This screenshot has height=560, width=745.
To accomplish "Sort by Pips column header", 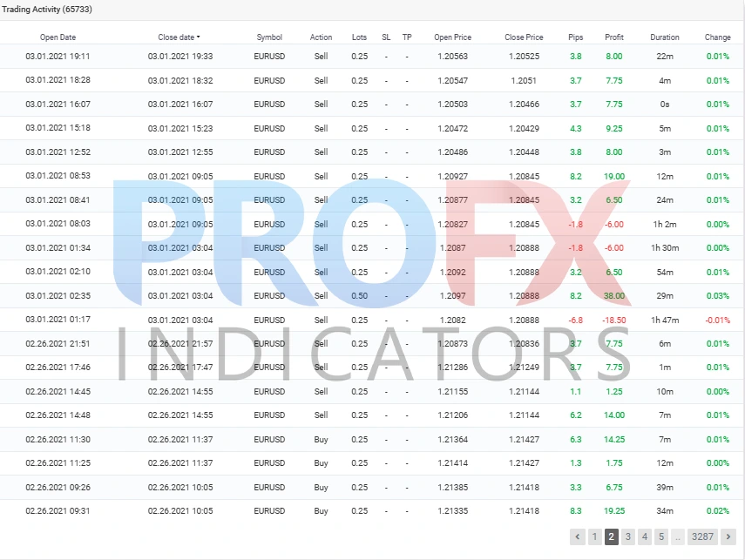I will pyautogui.click(x=575, y=37).
